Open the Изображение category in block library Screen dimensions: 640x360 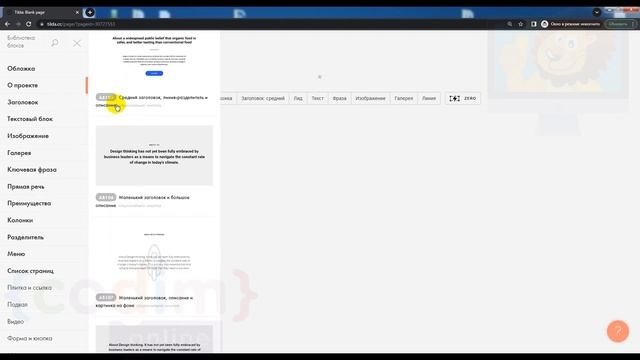(x=28, y=136)
